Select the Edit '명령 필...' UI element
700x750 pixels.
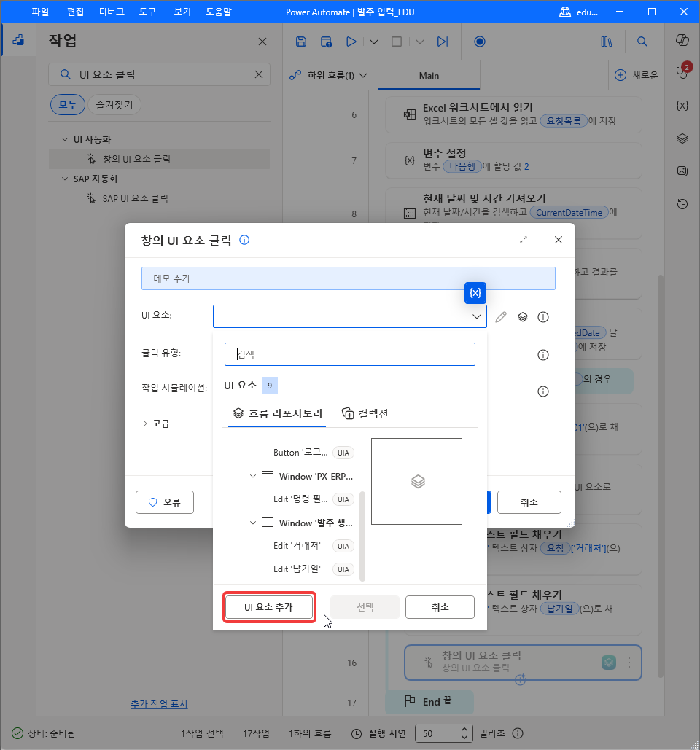[300, 499]
